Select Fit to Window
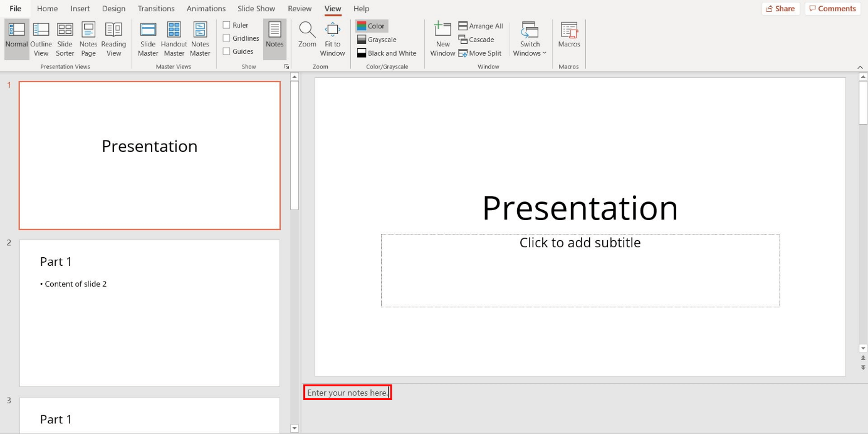Viewport: 868px width, 434px height. pos(332,38)
